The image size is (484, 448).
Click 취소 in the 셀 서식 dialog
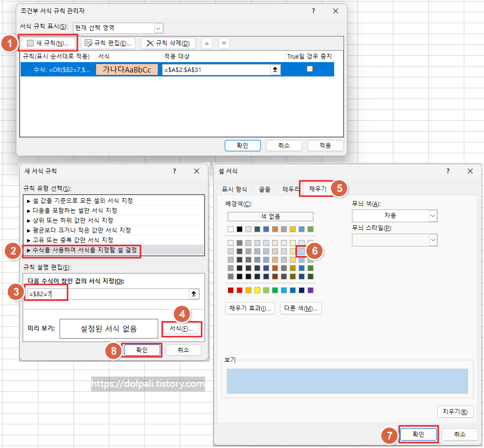[460, 434]
